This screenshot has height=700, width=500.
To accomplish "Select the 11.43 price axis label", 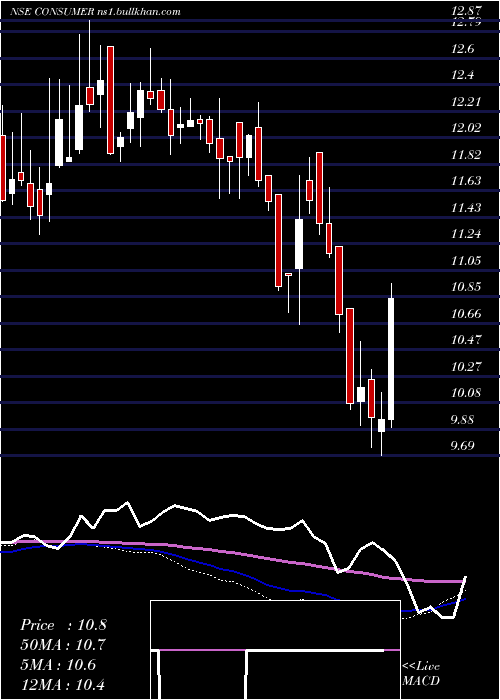I will click(x=466, y=208).
